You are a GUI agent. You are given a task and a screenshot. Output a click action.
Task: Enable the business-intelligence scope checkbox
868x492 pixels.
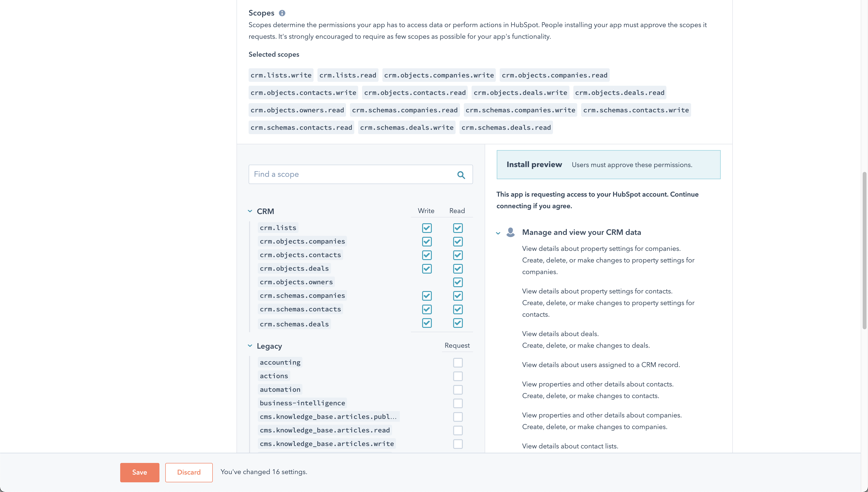coord(458,403)
